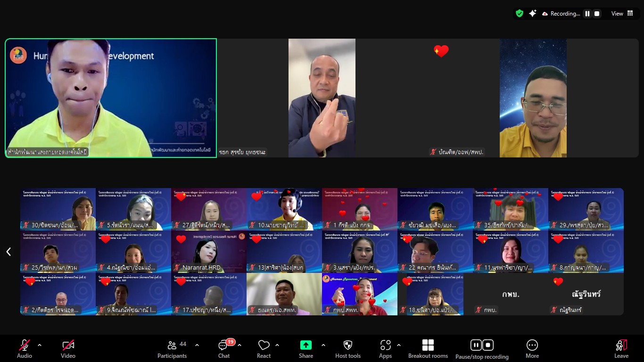Screen dimensions: 644x362
Task: Pause the recording in the top bar
Action: pos(587,14)
